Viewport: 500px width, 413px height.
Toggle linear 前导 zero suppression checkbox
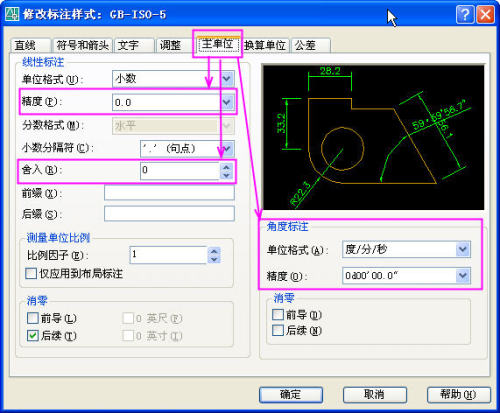33,318
